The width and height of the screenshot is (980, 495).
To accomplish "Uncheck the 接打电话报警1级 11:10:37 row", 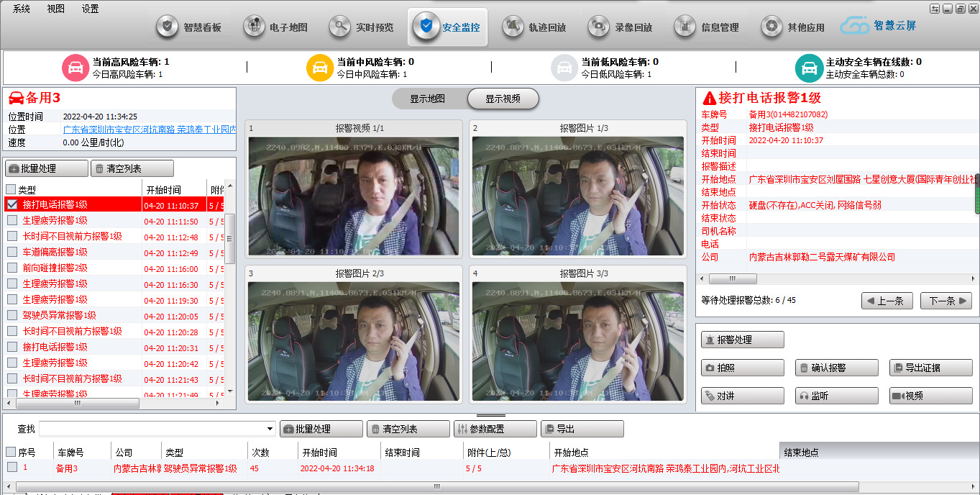I will click(x=12, y=205).
